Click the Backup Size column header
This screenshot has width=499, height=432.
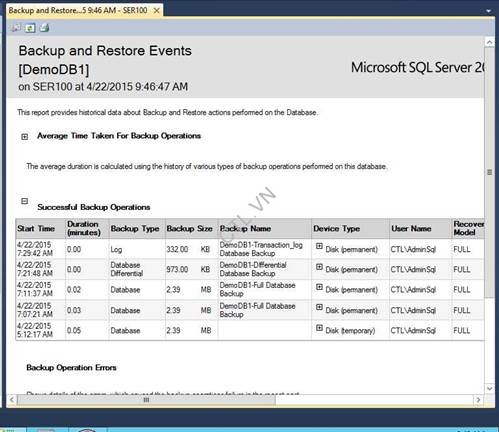(x=192, y=229)
